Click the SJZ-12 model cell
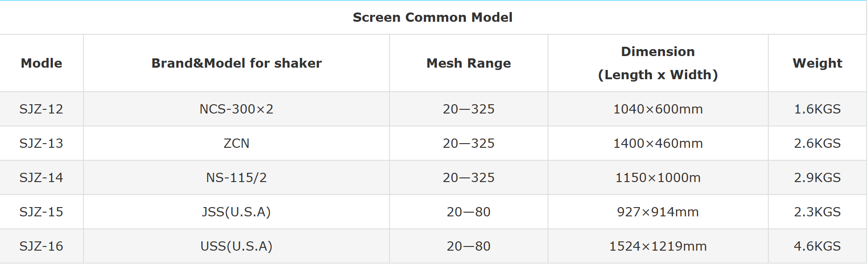Viewport: 868px width, 265px height. (41, 109)
